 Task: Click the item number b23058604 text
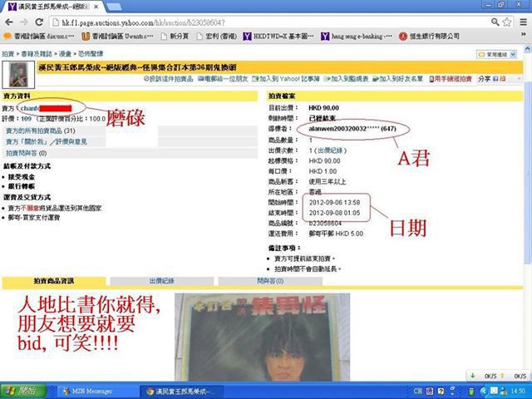pyautogui.click(x=325, y=224)
